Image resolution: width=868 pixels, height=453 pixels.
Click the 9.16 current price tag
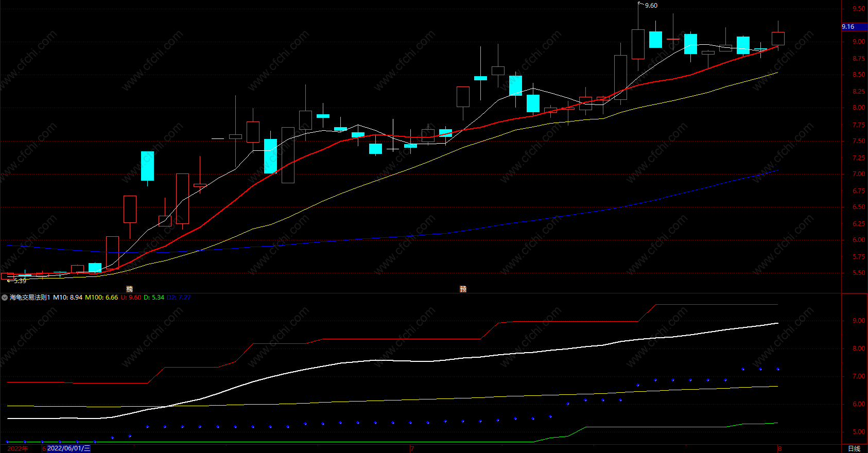click(x=854, y=26)
